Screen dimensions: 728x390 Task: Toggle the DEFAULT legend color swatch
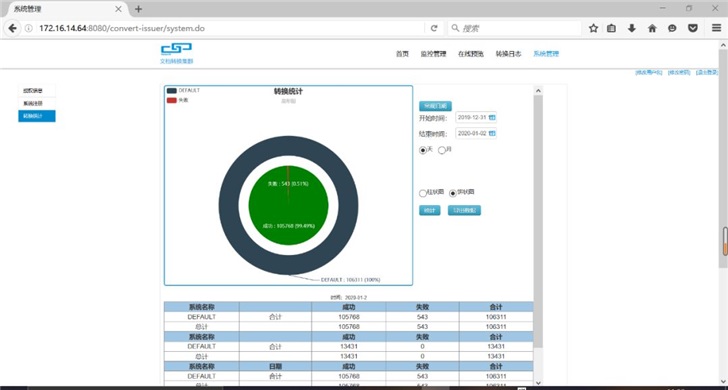click(x=171, y=91)
